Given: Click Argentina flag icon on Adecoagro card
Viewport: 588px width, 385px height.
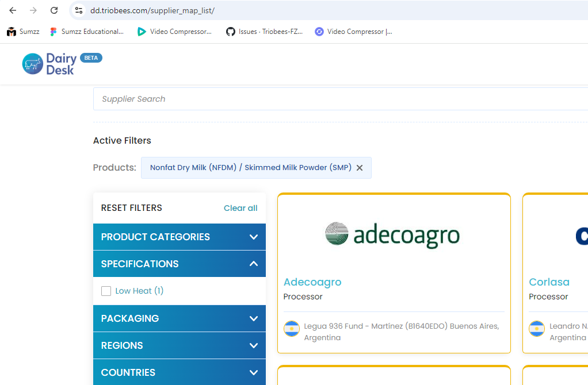Looking at the screenshot, I should 292,329.
